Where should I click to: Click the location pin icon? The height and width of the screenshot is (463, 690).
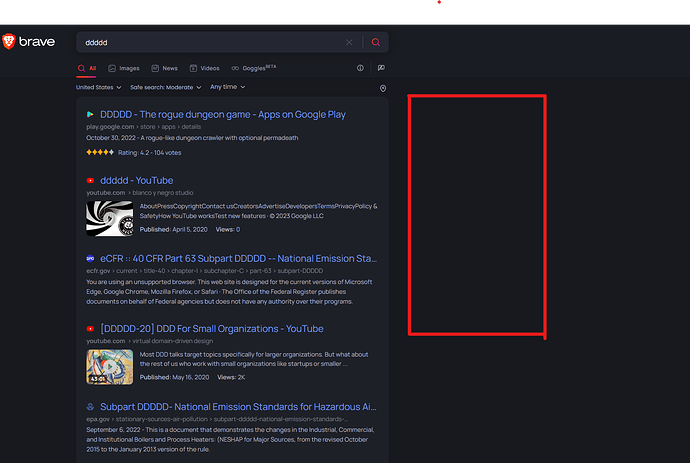click(383, 88)
